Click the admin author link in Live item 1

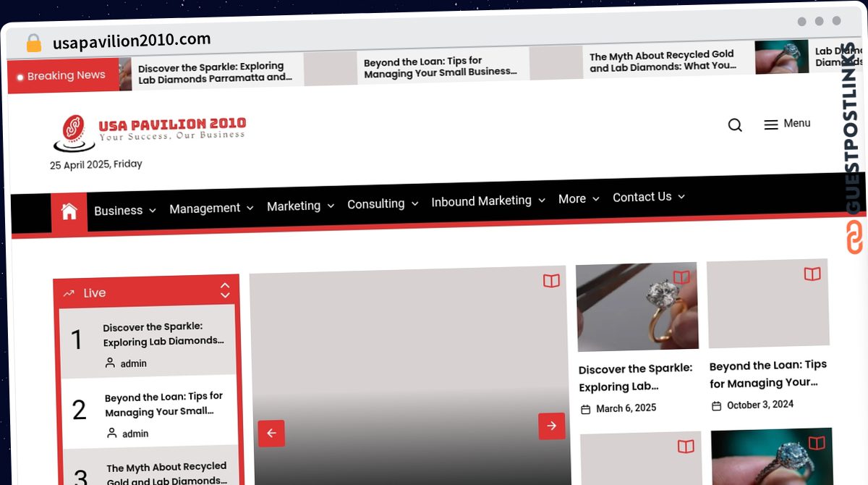[x=134, y=363]
